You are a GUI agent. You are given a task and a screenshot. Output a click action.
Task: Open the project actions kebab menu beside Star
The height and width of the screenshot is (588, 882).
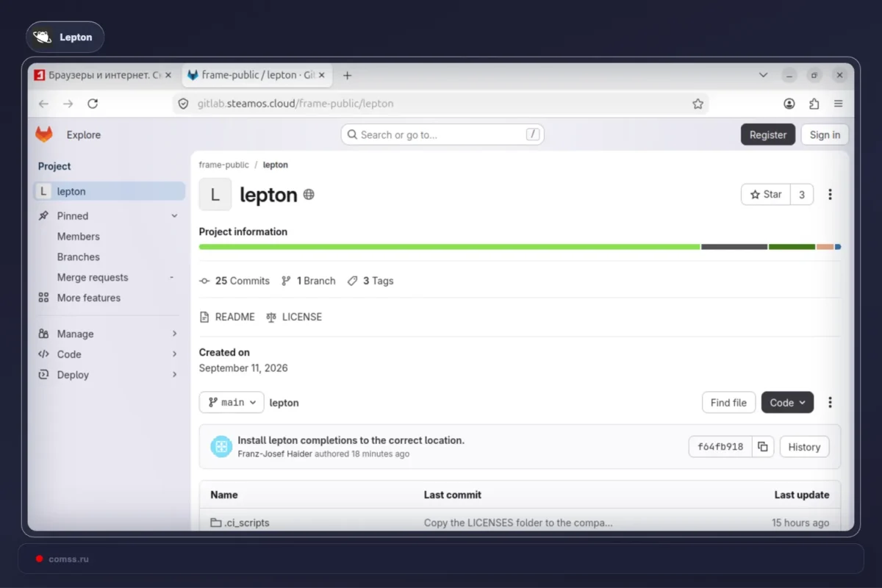pyautogui.click(x=830, y=194)
